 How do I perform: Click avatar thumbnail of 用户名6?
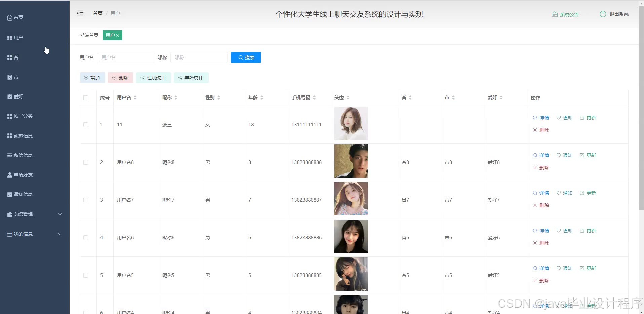tap(351, 236)
